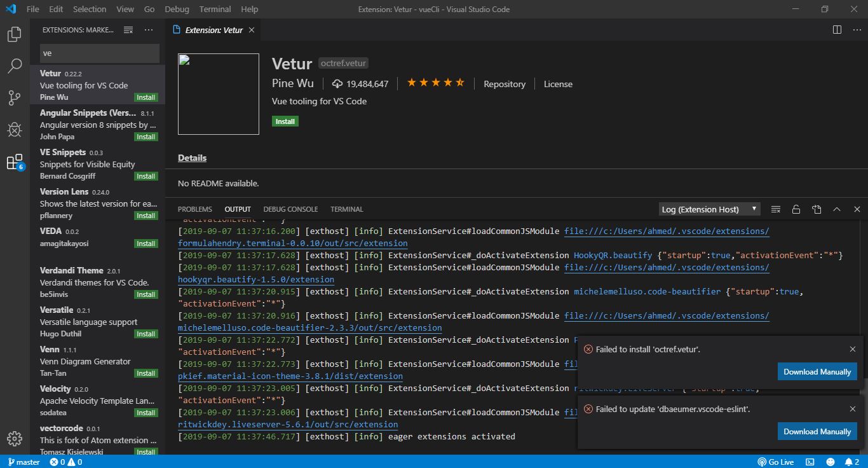868x468 pixels.
Task: Open the Explorer view
Action: coord(14,34)
